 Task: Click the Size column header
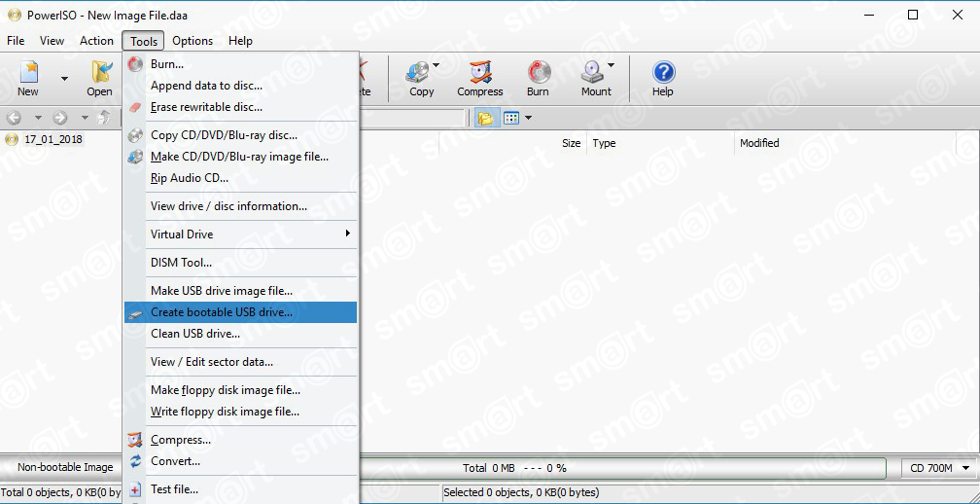(571, 143)
